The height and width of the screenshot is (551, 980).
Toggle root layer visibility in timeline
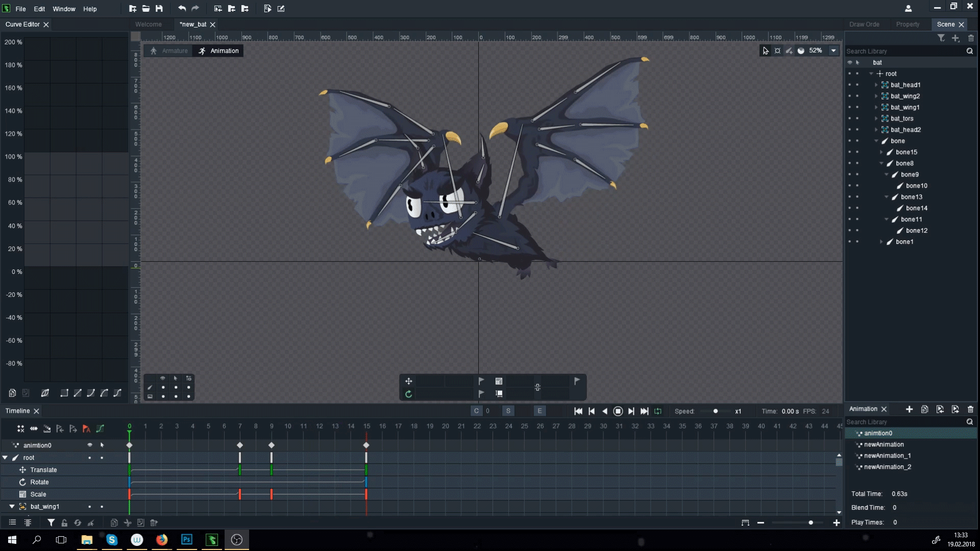(89, 458)
